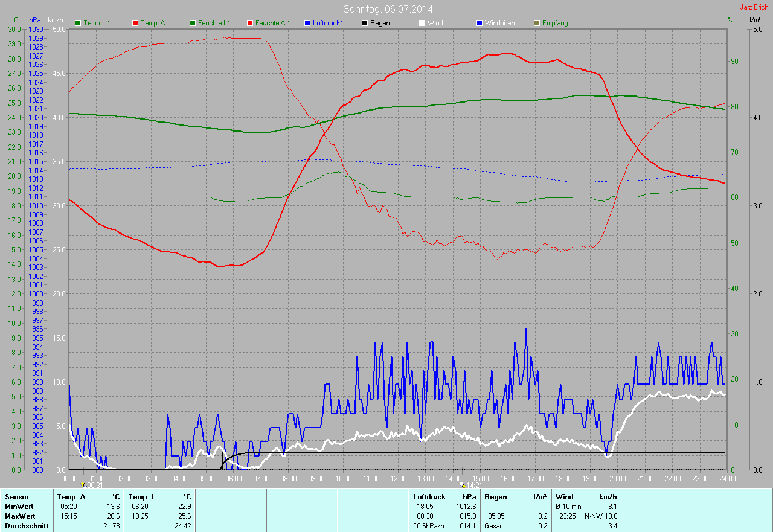Click the red Temp. A. legend swatch

(x=135, y=23)
